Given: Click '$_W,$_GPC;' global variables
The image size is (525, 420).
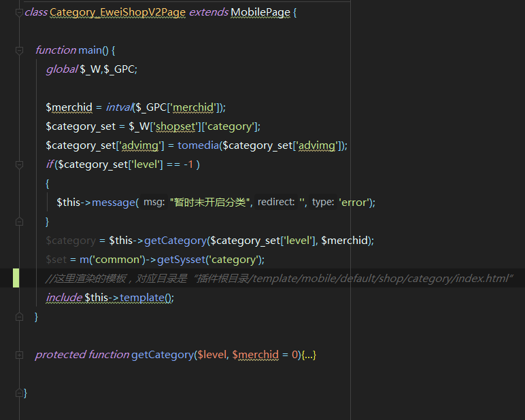Looking at the screenshot, I should 109,69.
